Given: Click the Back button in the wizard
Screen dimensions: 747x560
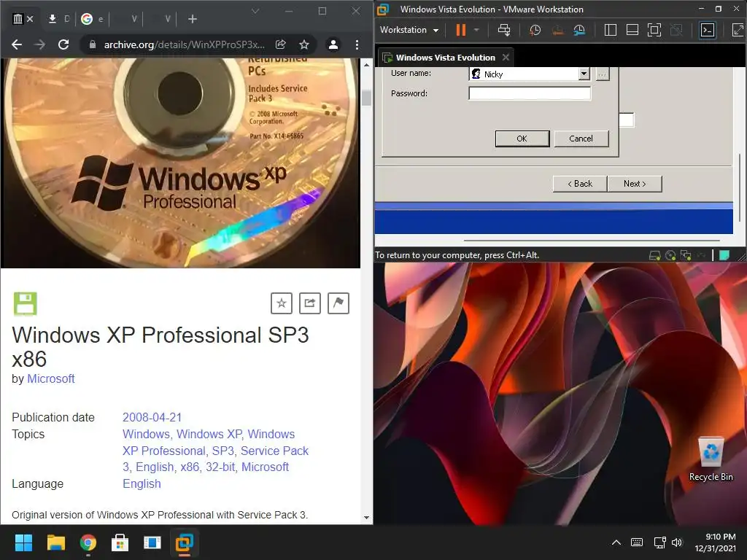Looking at the screenshot, I should [x=580, y=184].
